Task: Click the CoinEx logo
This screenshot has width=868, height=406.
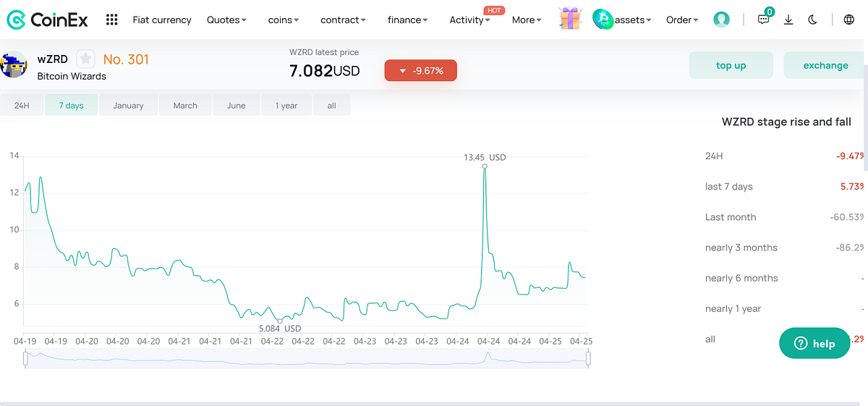Action: 47,20
